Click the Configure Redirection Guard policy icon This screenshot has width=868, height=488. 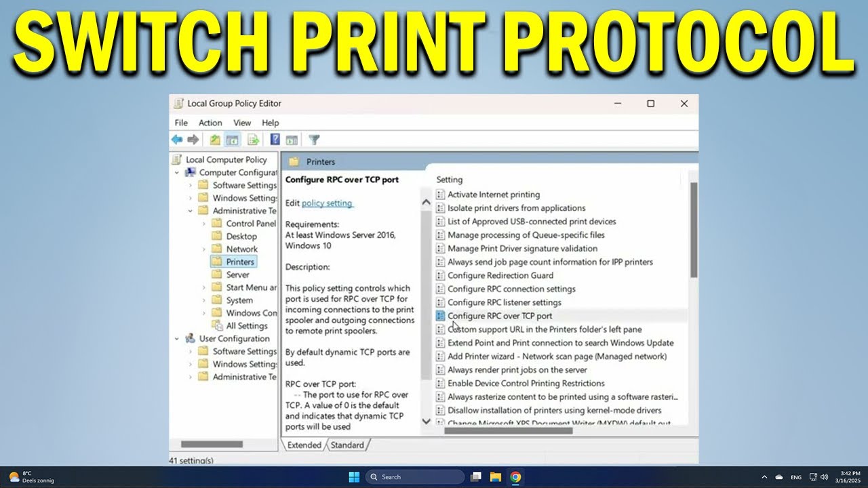(x=441, y=275)
